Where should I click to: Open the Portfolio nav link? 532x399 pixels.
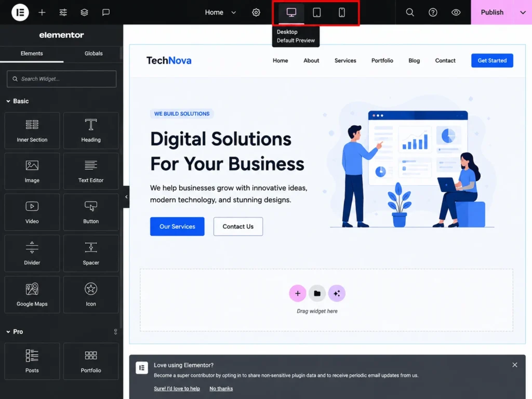[382, 60]
